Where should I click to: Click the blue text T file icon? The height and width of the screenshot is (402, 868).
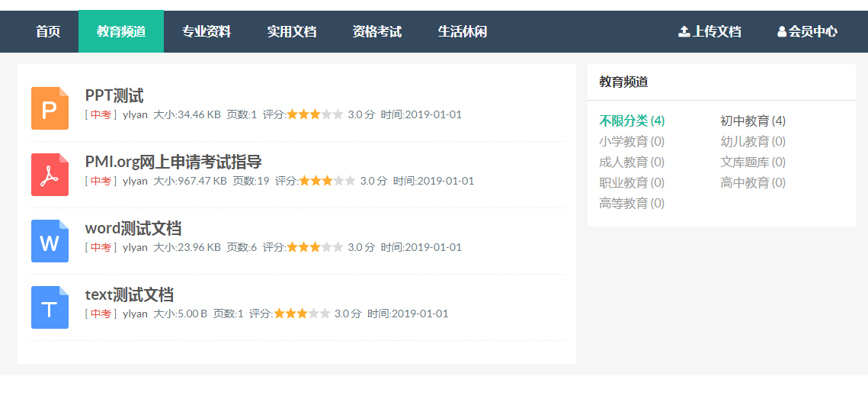(x=50, y=307)
